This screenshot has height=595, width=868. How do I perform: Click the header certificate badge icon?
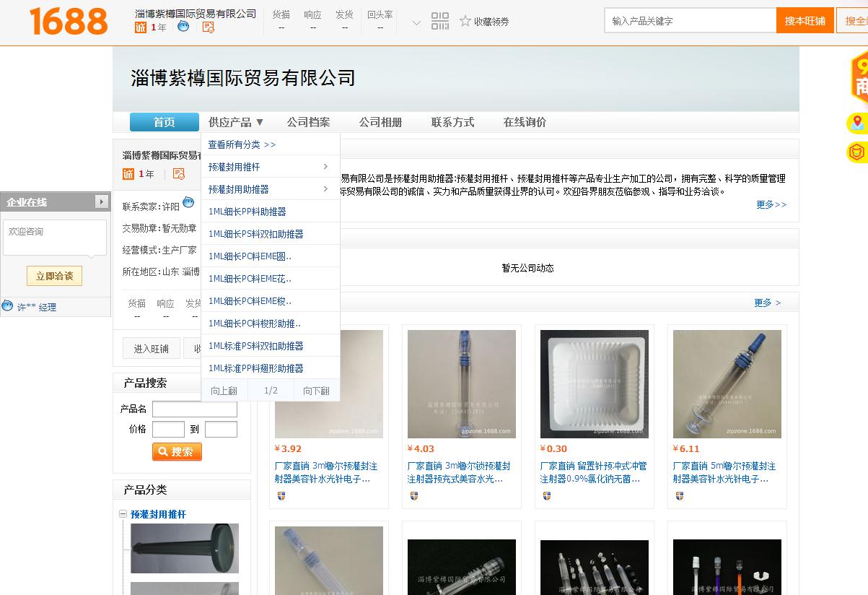(209, 27)
